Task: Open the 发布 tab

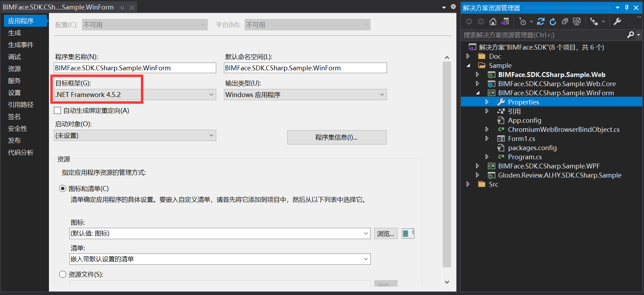Action: (x=14, y=140)
